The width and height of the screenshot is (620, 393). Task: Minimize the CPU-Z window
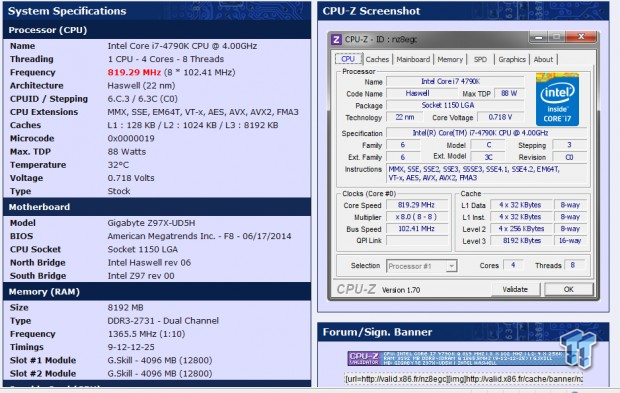538,37
